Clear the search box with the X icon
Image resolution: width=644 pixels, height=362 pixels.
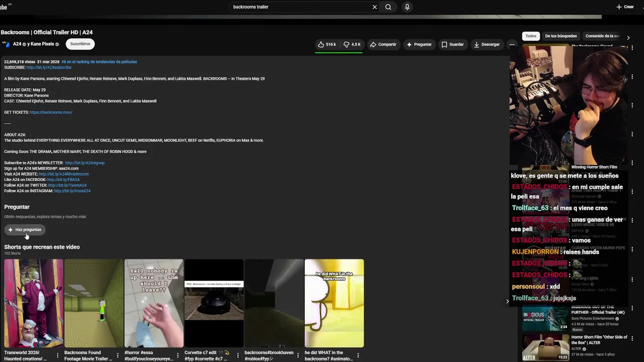374,7
